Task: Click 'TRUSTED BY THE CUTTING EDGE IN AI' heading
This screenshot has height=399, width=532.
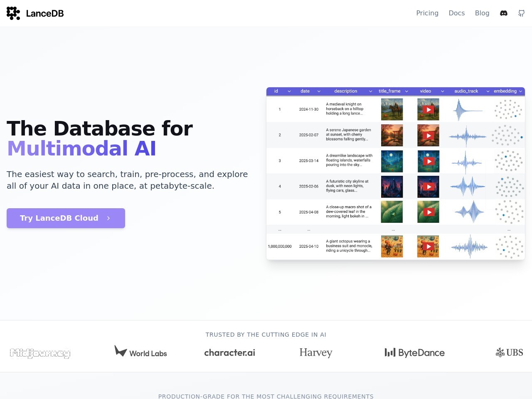Action: (266, 335)
